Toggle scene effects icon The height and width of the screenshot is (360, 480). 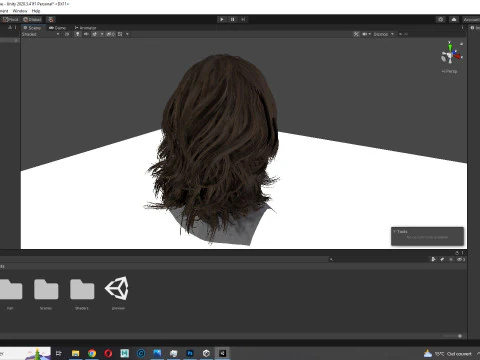tap(95, 34)
